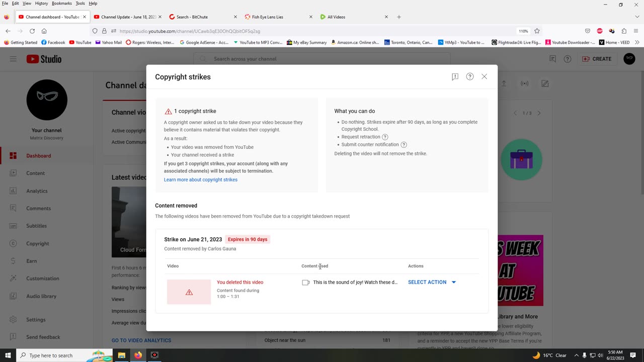The width and height of the screenshot is (644, 362).
Task: Click the URL address bar
Action: click(x=317, y=31)
